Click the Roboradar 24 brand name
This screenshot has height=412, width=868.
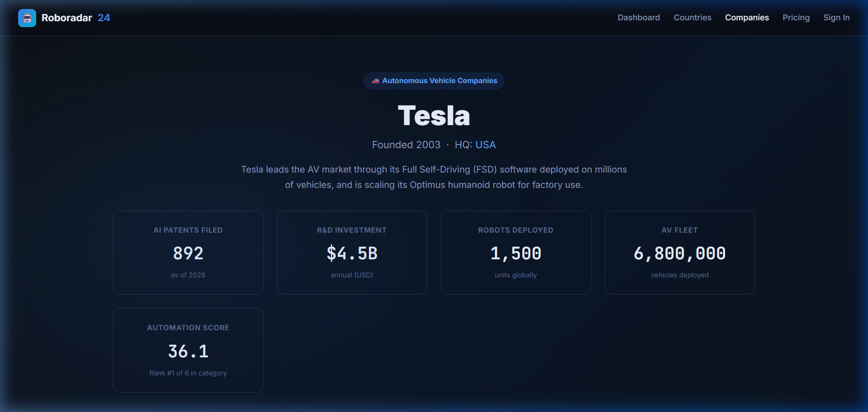point(75,18)
